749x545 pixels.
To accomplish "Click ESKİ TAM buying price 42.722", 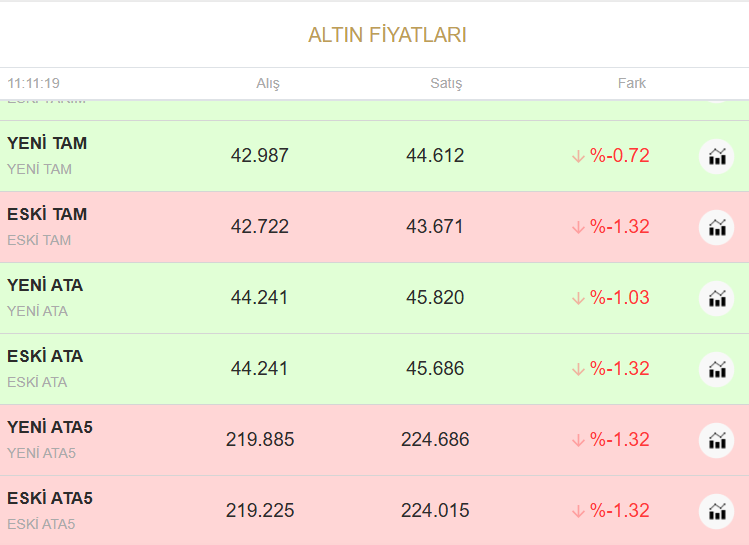I will click(x=260, y=227).
